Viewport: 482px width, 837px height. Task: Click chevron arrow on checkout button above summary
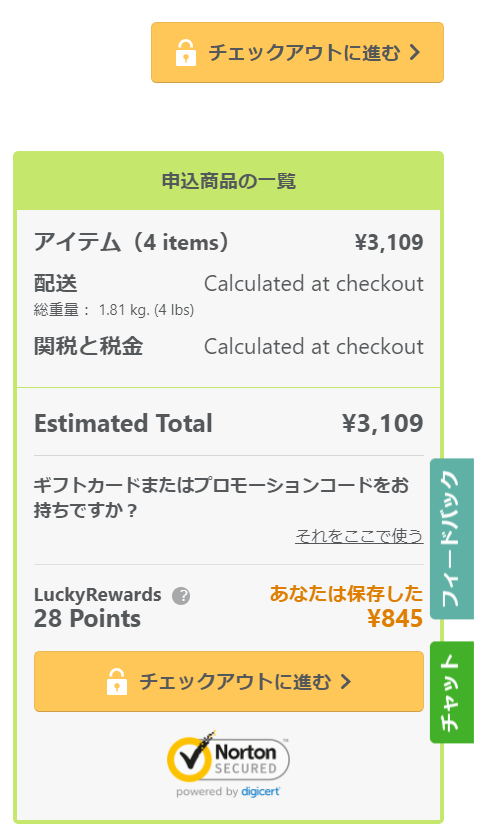pos(415,52)
